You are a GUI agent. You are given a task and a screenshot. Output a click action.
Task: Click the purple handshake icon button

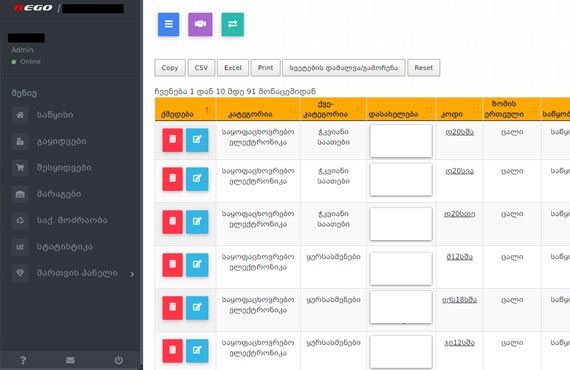pos(200,24)
